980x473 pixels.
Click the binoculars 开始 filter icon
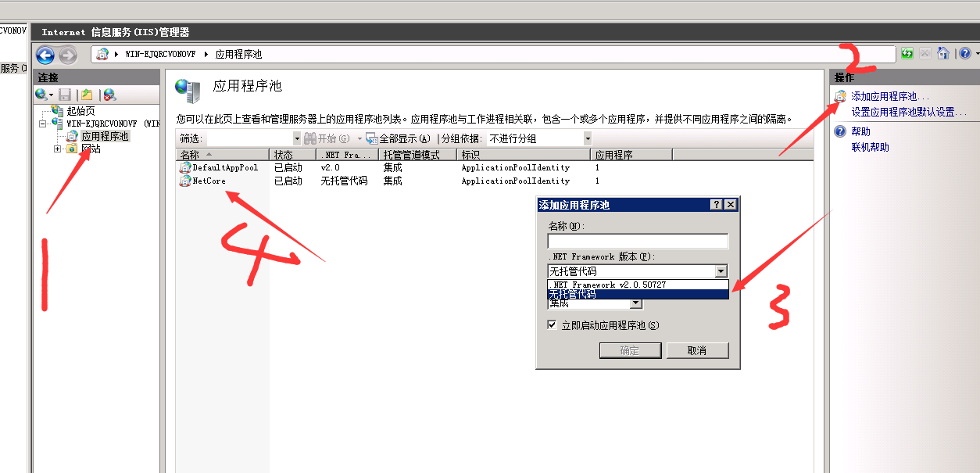tap(309, 138)
